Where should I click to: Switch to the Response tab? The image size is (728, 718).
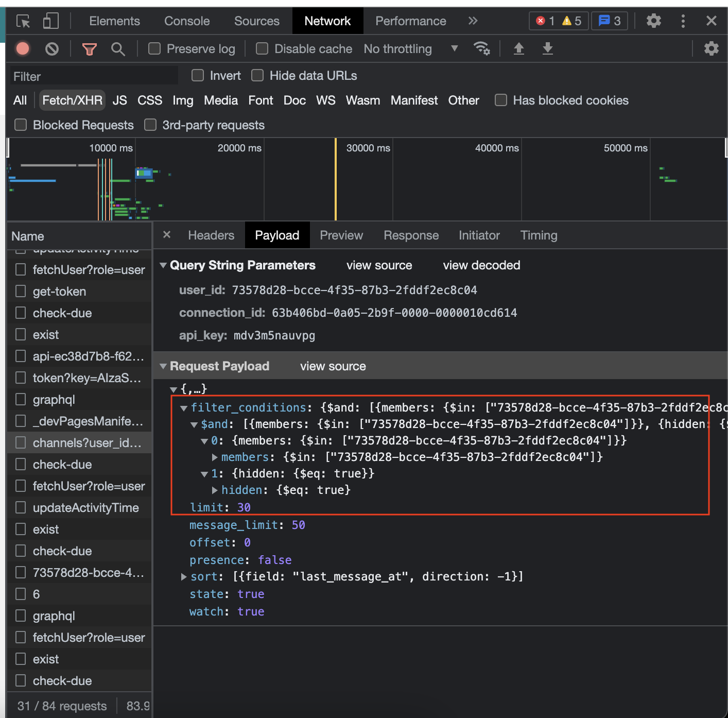click(x=411, y=235)
